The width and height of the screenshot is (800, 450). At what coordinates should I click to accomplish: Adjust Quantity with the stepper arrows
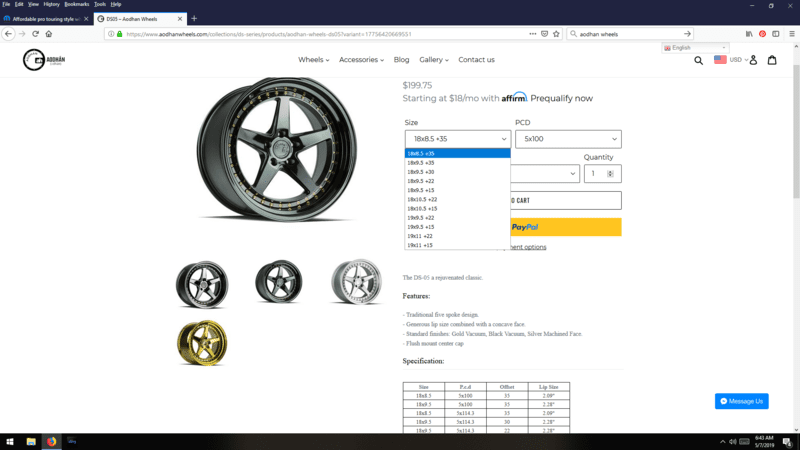610,174
